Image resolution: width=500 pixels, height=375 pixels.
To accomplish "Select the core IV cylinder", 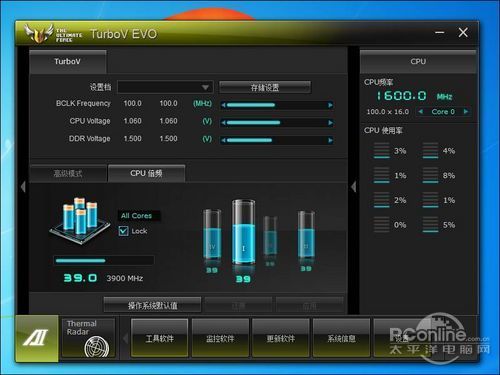I will coord(212,234).
